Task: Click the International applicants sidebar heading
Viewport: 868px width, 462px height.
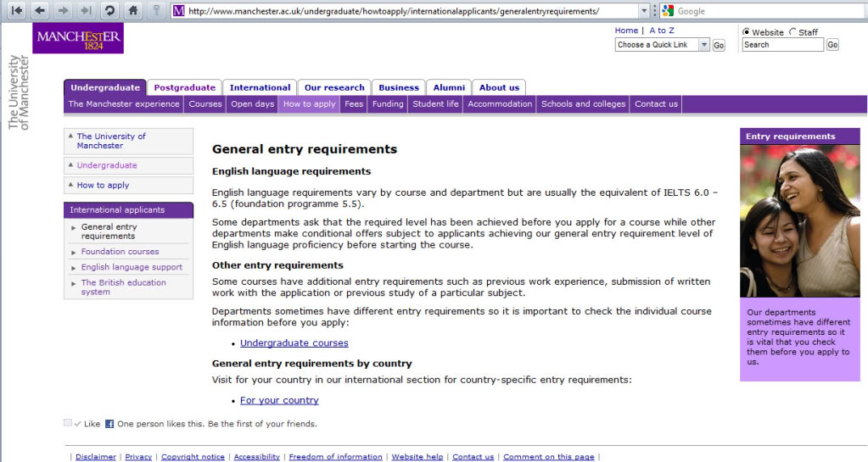Action: [128, 210]
